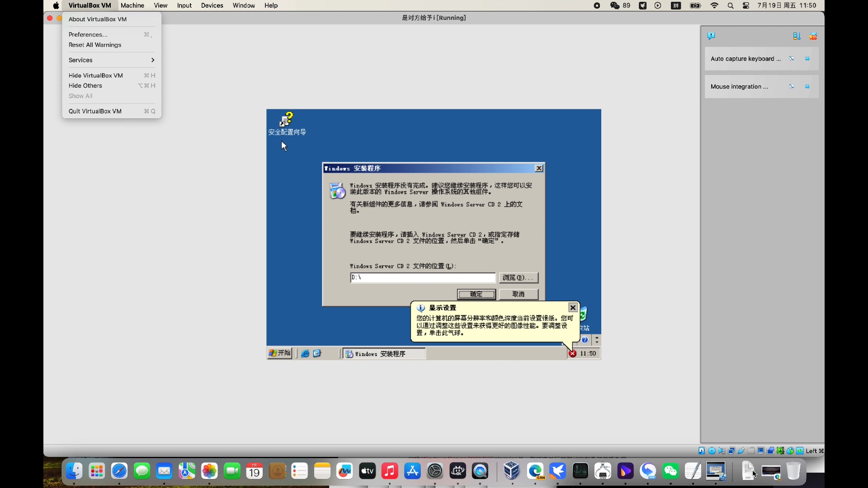Image resolution: width=868 pixels, height=488 pixels.
Task: Click the mouse integration status bar indicator
Action: point(790,450)
